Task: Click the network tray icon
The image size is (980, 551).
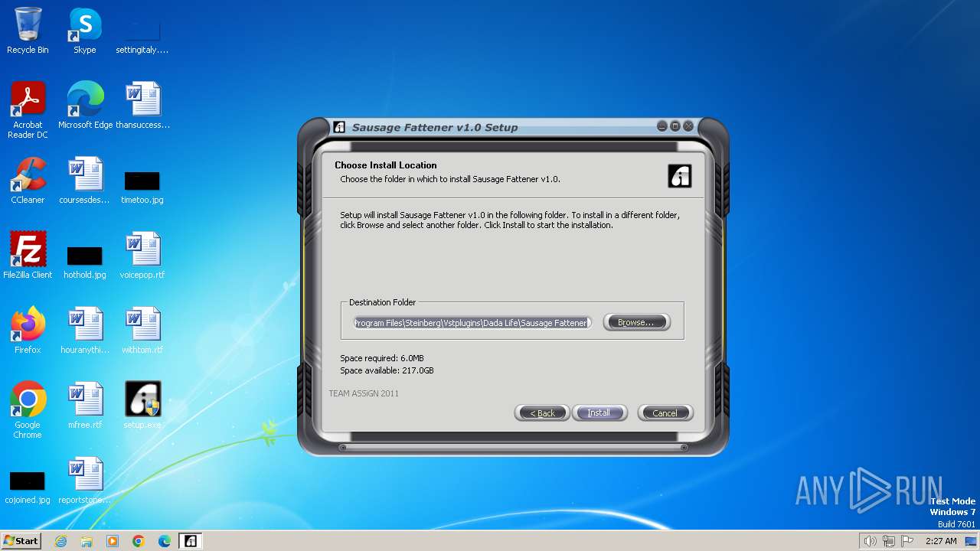Action: (x=889, y=541)
